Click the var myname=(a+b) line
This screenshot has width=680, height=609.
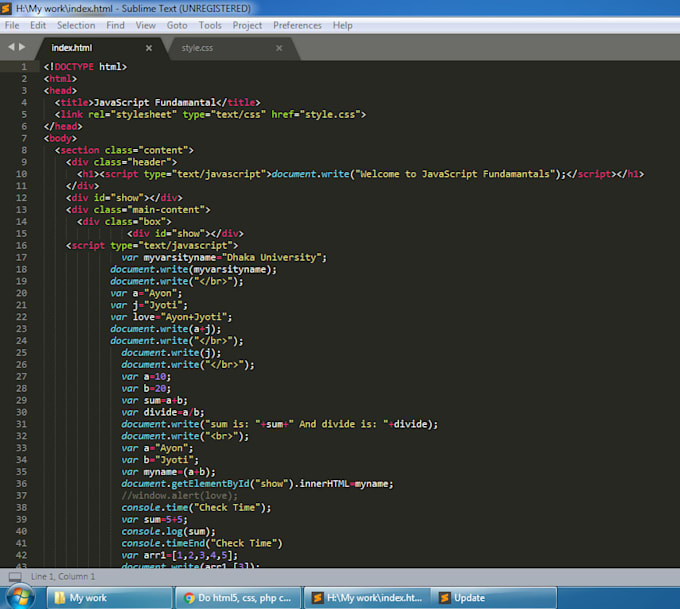coord(168,472)
